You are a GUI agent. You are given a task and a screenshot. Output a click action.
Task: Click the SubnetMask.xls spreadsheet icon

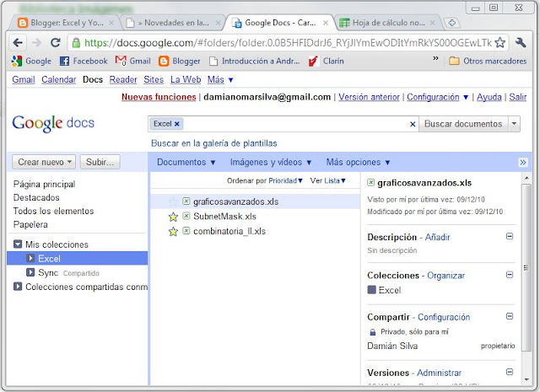pos(186,216)
